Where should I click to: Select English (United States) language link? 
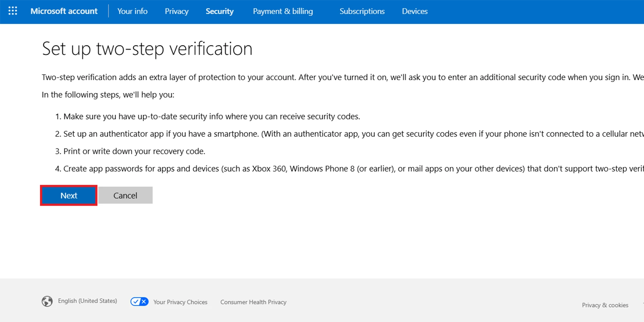pos(88,301)
